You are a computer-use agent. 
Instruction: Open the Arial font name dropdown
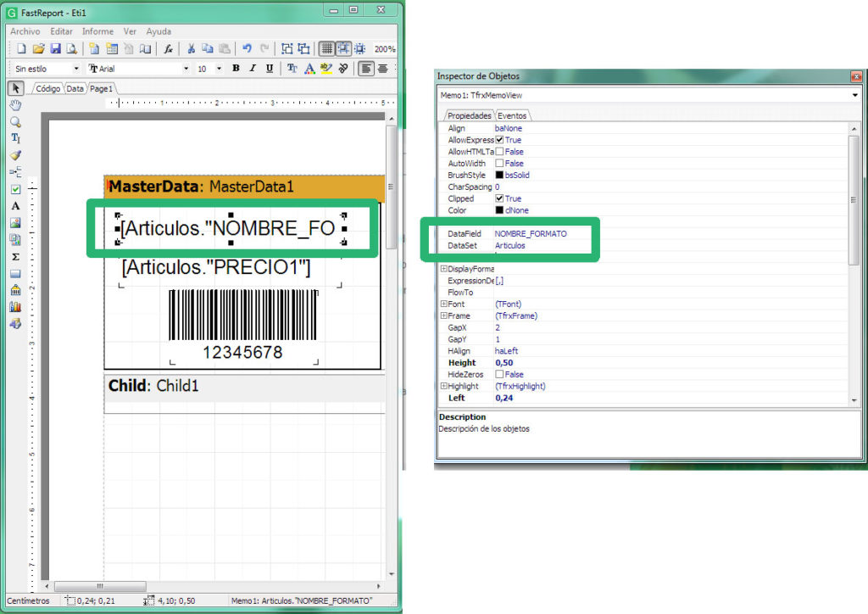pos(186,69)
